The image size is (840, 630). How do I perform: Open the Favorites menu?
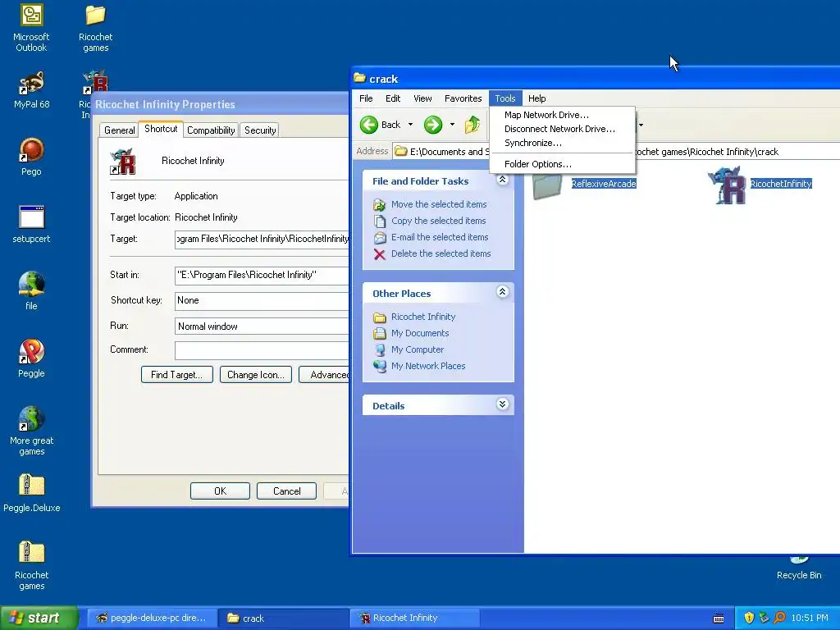click(x=463, y=98)
